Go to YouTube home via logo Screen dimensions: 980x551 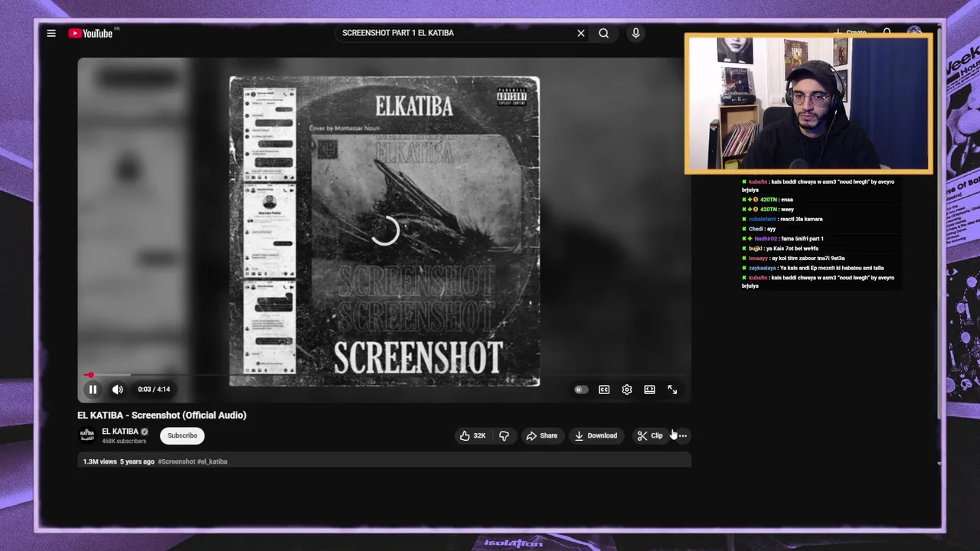[x=90, y=33]
